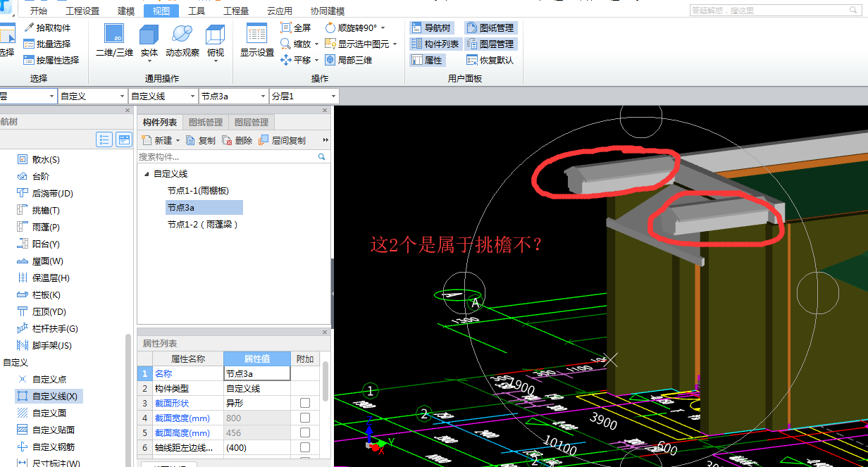Tick 附加 checkbox for 截面形状
This screenshot has width=868, height=467.
(x=305, y=403)
